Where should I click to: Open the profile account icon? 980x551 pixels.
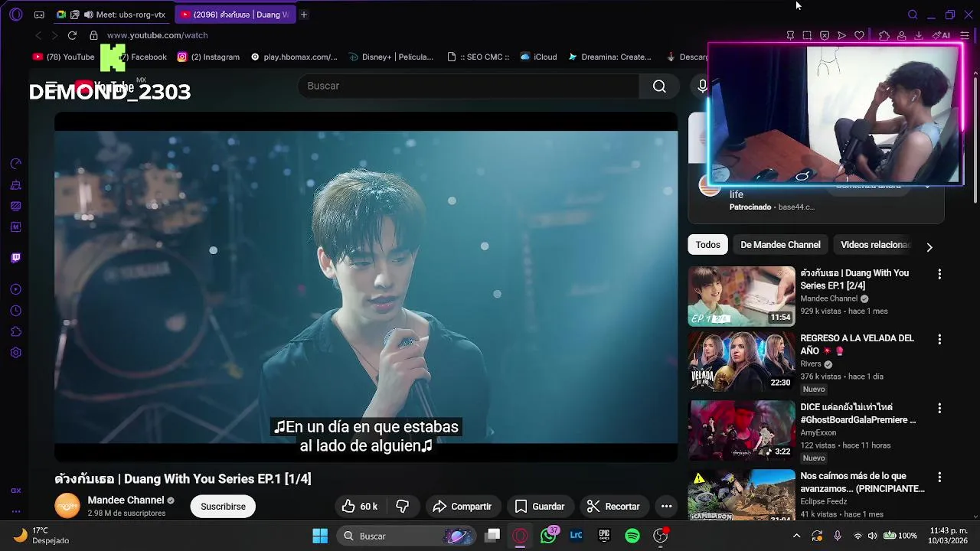pos(902,35)
